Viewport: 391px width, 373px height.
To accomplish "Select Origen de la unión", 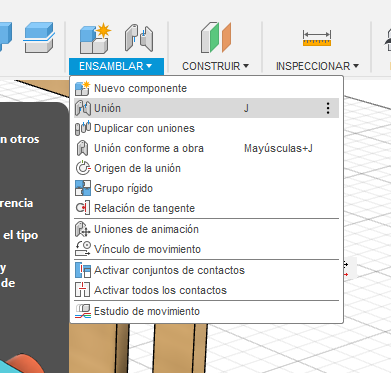I will (206, 168).
